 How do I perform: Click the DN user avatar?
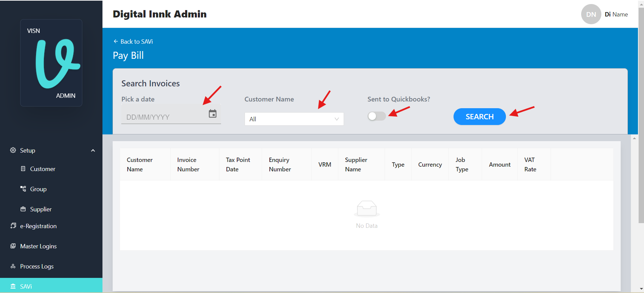click(x=591, y=14)
